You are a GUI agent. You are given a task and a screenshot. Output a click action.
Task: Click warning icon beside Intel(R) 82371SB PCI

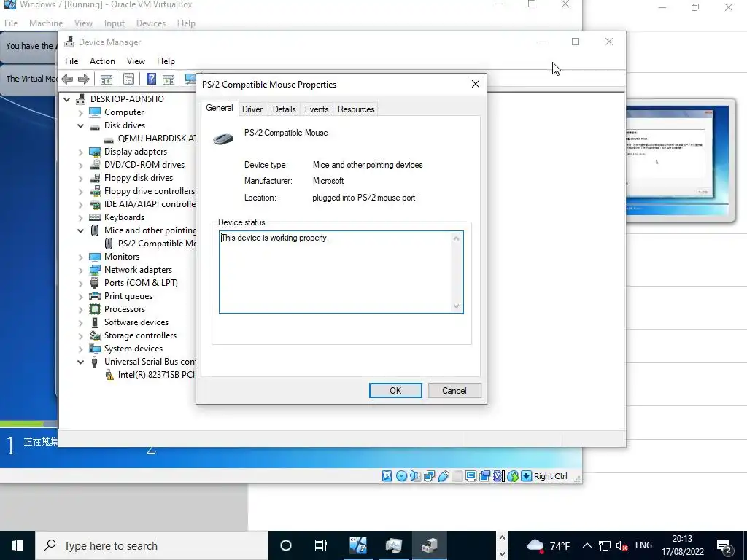(x=109, y=375)
